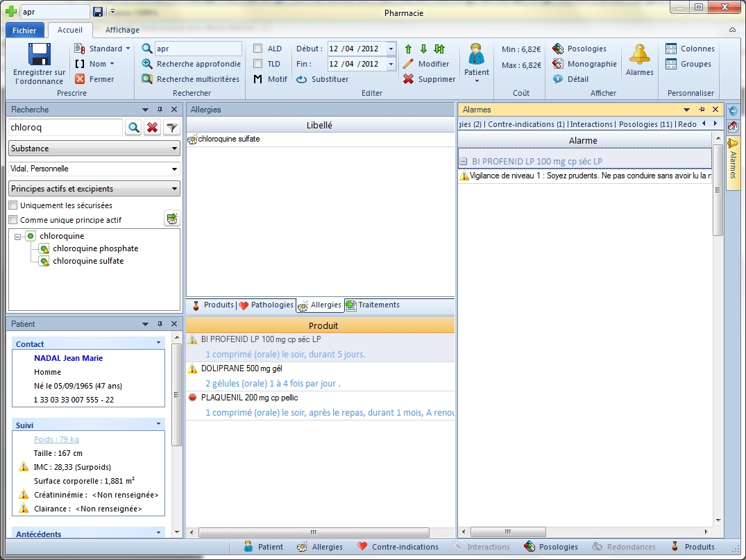Viewport: 746px width, 560px height.
Task: Click the Poids : 79 kg link
Action: coord(56,439)
